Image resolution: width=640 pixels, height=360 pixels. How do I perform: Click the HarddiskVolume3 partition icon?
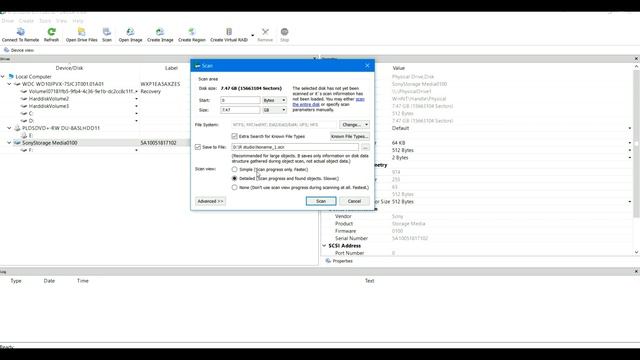(x=24, y=106)
